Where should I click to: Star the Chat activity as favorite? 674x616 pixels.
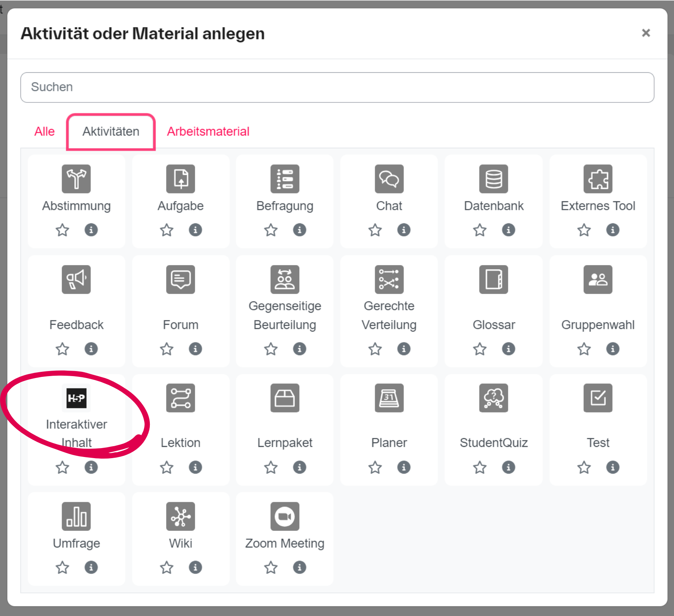tap(375, 230)
